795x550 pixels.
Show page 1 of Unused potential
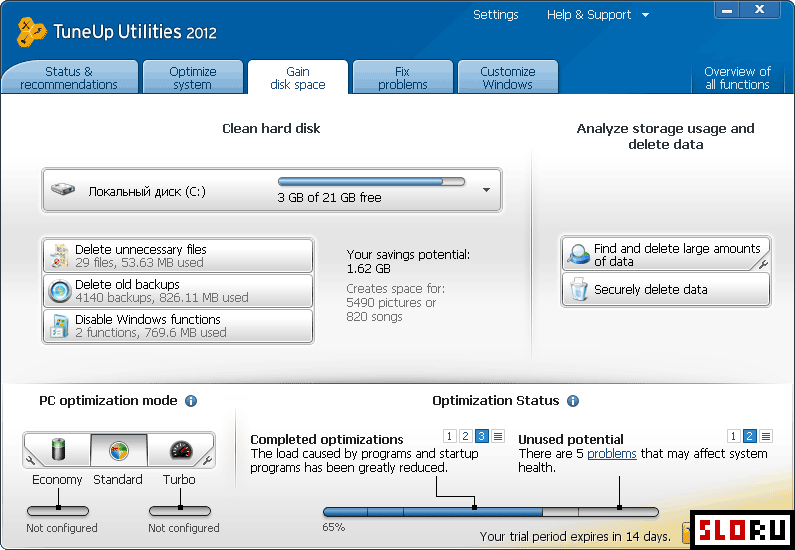click(x=734, y=436)
